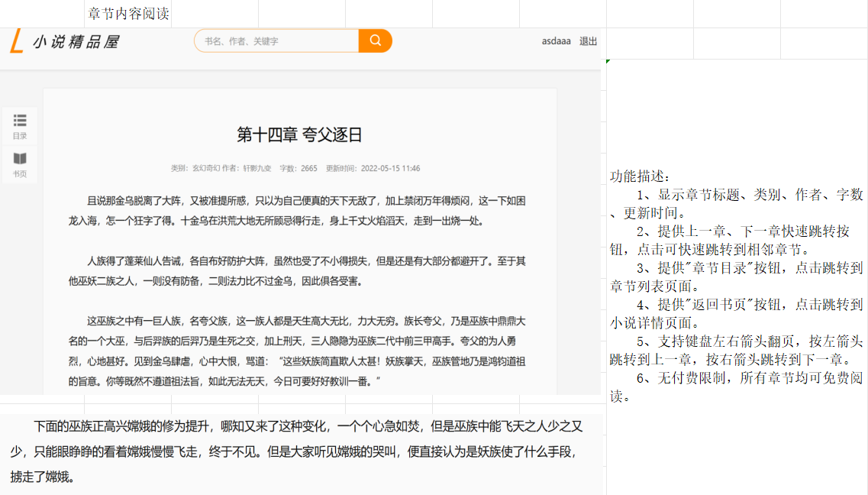The image size is (868, 495).
Task: Open the 书页 book page icon
Action: click(20, 164)
